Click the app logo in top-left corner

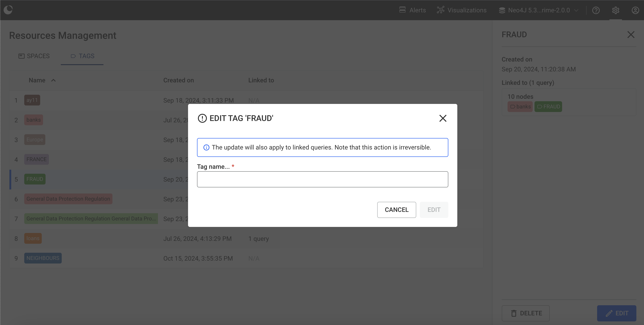point(8,10)
